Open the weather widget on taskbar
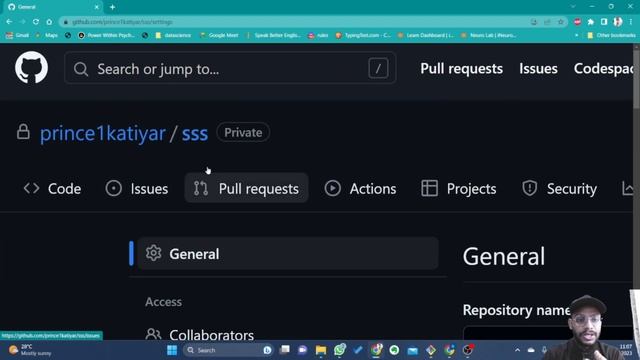Viewport: 640px width, 360px height. [30, 350]
